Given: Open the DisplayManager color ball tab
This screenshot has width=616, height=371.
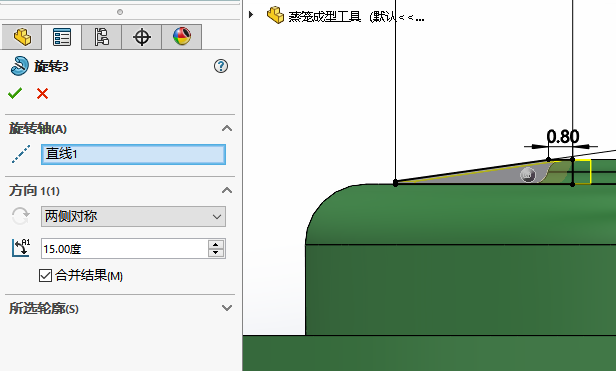Looking at the screenshot, I should 182,37.
